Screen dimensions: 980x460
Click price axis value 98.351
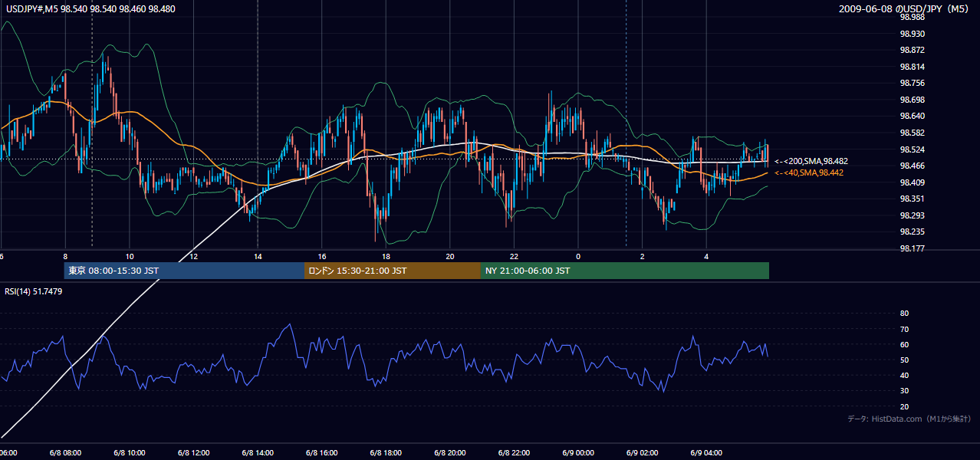[913, 199]
